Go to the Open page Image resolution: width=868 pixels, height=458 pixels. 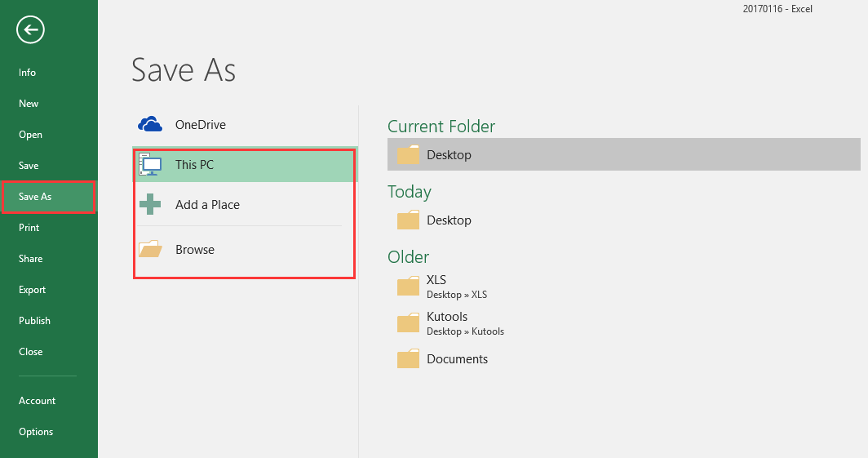click(x=30, y=135)
